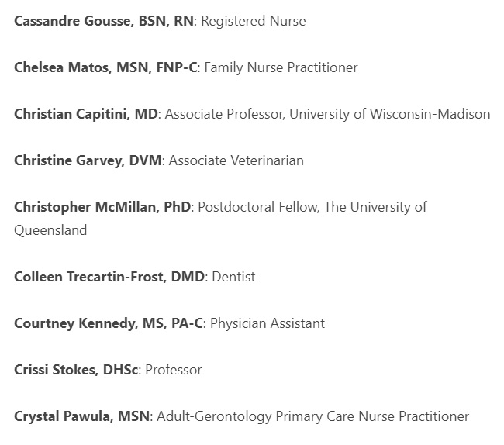Screen dimensions: 504x445
Task: Click the name Crystal Pawula, MSN
Action: pos(81,416)
